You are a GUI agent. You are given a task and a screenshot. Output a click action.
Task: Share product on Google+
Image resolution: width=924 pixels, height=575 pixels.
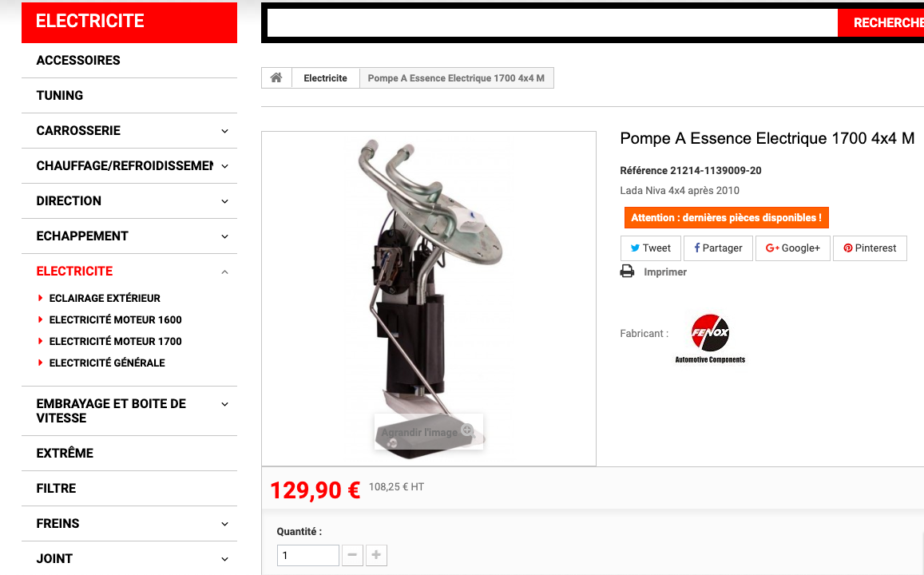pyautogui.click(x=792, y=248)
